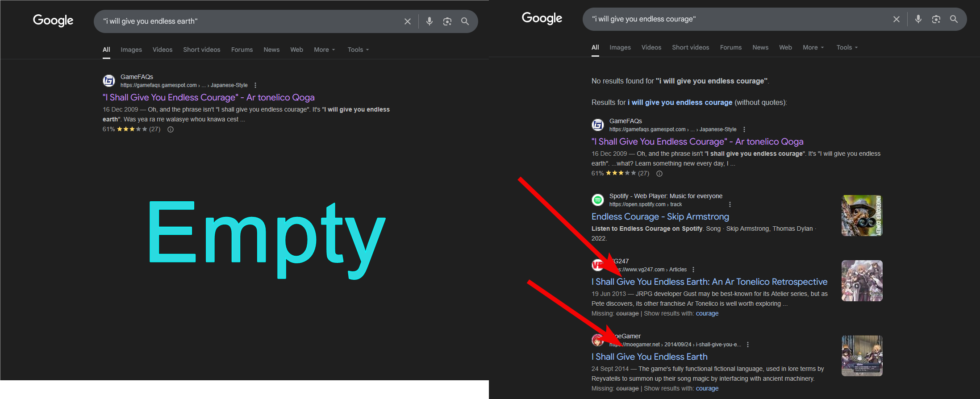Click "courage" link under the MoeGamer result
980x399 pixels.
click(x=707, y=389)
